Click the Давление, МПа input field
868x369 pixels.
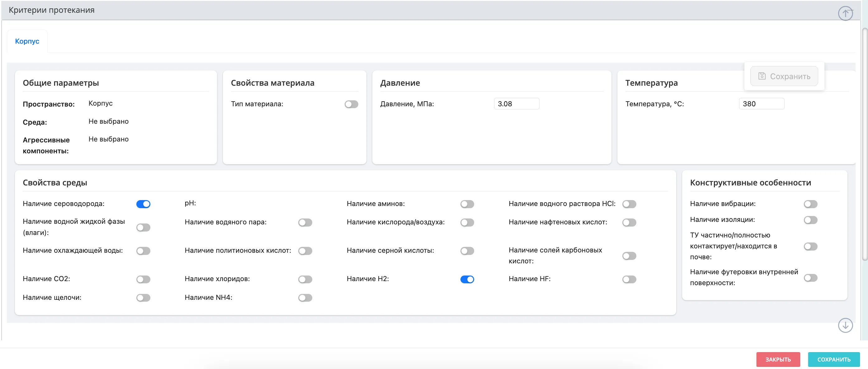(x=516, y=104)
